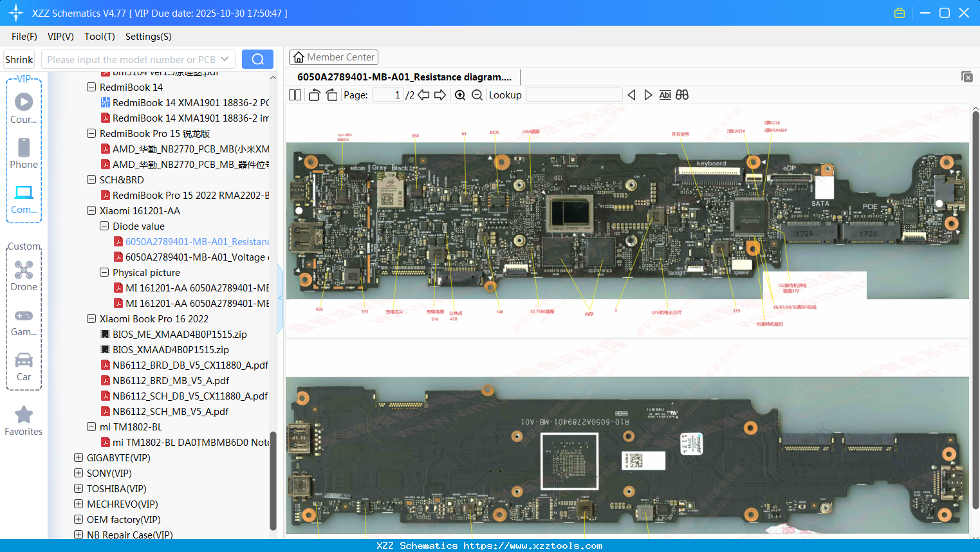Open mi TM1802-BL DA0TMBMB6D0 file
Viewport: 980px width, 552px height.
(x=185, y=442)
